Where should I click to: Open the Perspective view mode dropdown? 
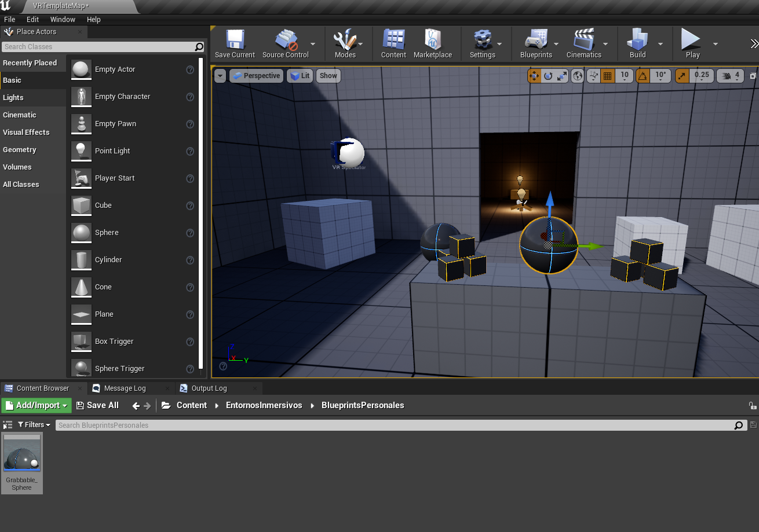pos(256,76)
